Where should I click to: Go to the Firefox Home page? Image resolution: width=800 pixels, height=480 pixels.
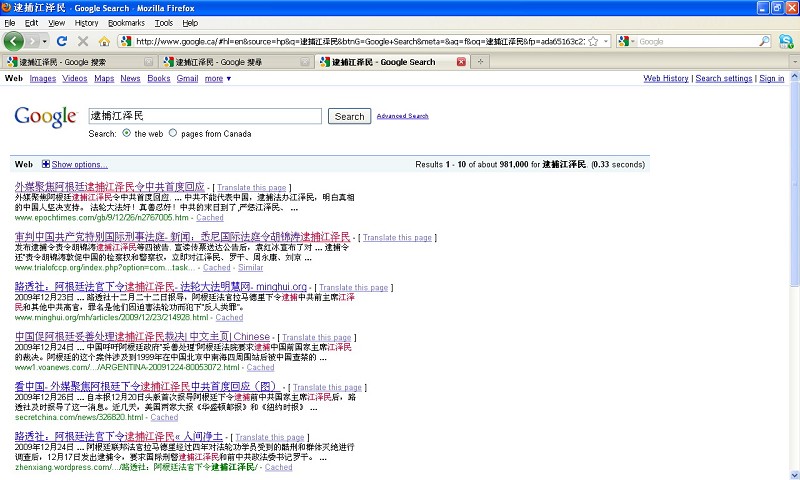pyautogui.click(x=104, y=41)
